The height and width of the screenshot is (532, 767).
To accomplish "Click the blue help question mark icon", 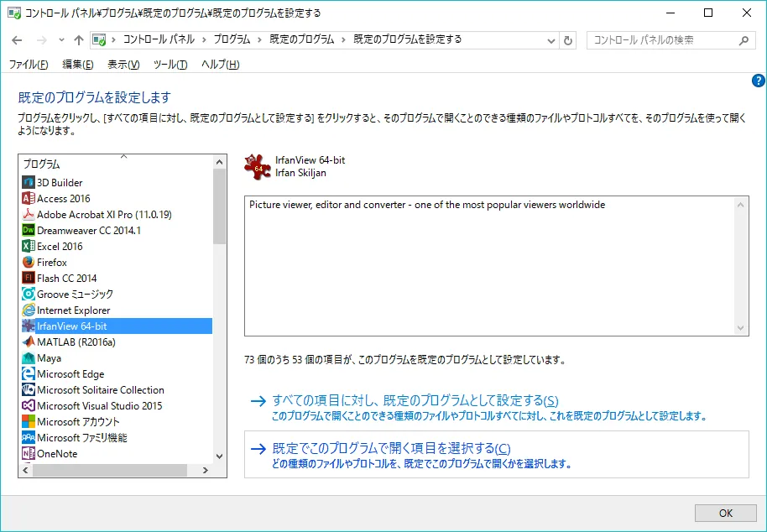I will point(758,81).
